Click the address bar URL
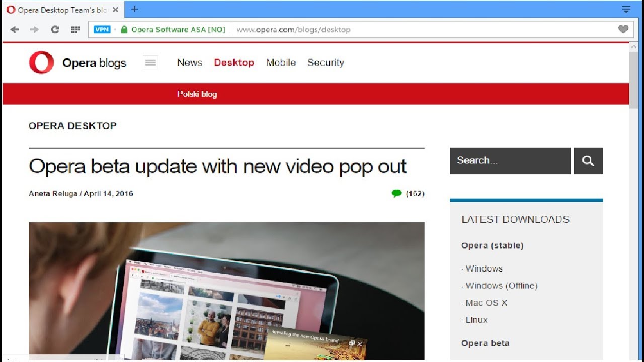 tap(293, 30)
